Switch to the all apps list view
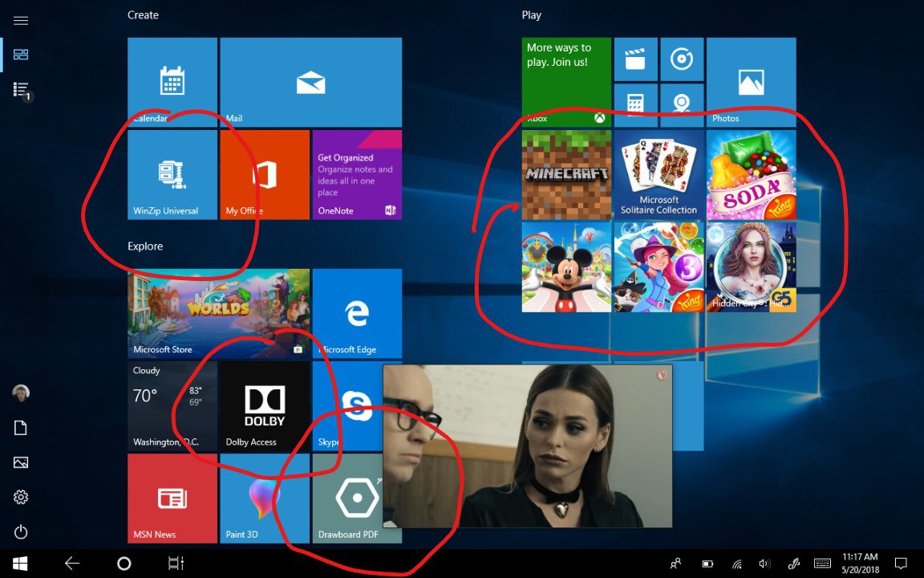 click(x=21, y=90)
